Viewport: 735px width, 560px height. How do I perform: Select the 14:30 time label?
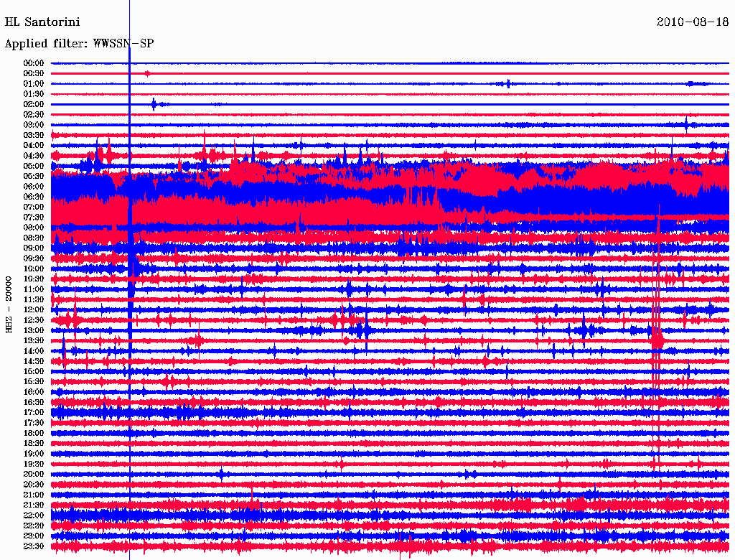click(x=34, y=362)
